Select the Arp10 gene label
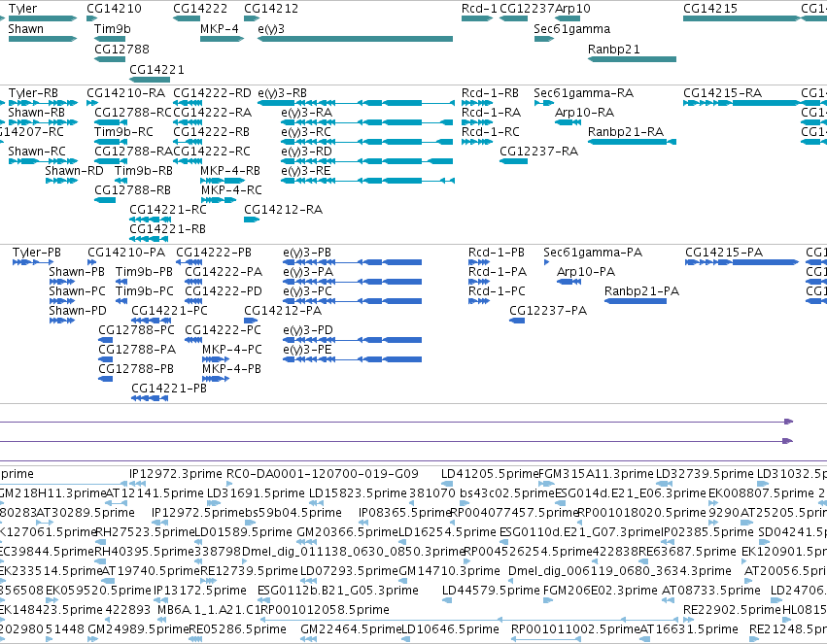The height and width of the screenshot is (644, 827). [572, 9]
